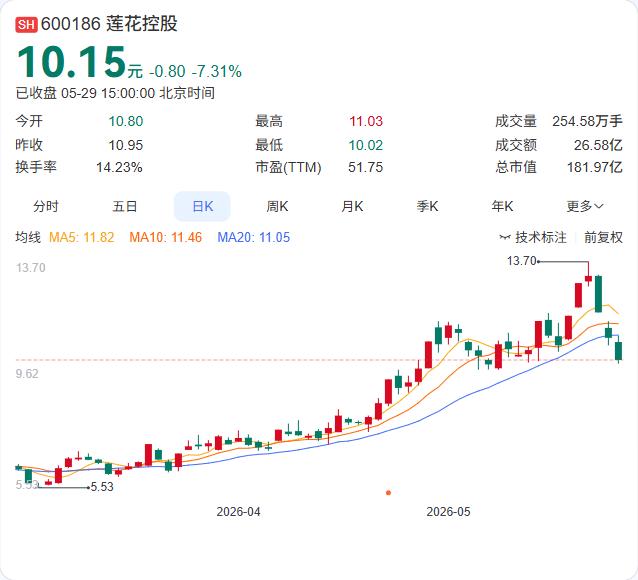Viewport: 638px width, 580px height.
Task: Switch to the 五日 chart tab
Action: pos(125,206)
